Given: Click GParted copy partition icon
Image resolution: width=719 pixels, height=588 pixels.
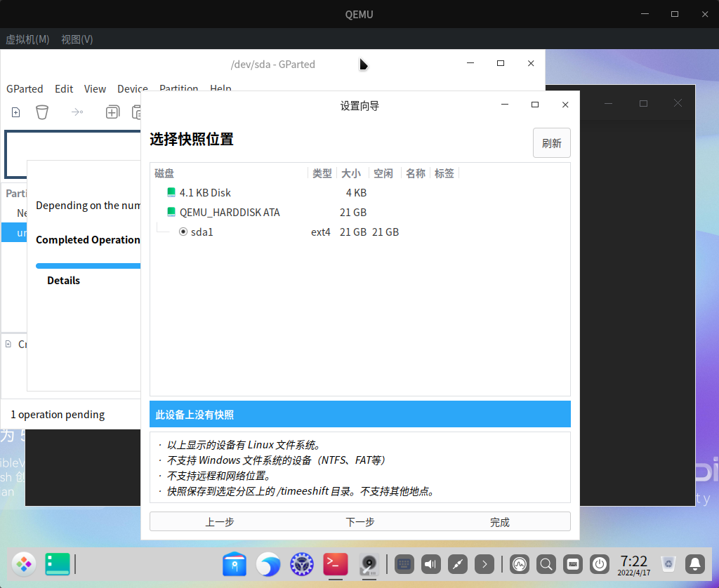Looking at the screenshot, I should [112, 112].
